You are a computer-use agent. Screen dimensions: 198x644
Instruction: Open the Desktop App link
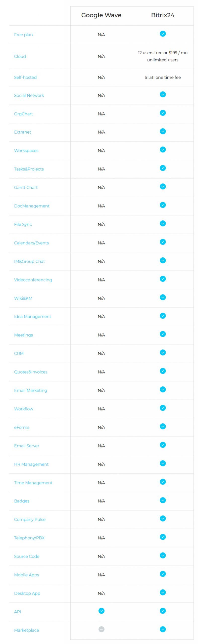[x=27, y=593]
